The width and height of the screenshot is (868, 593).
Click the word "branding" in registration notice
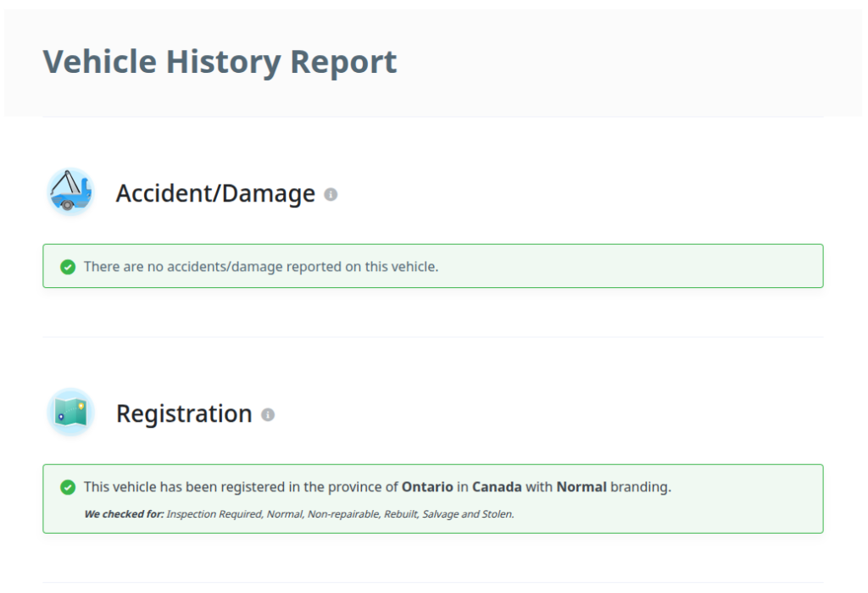coord(640,487)
